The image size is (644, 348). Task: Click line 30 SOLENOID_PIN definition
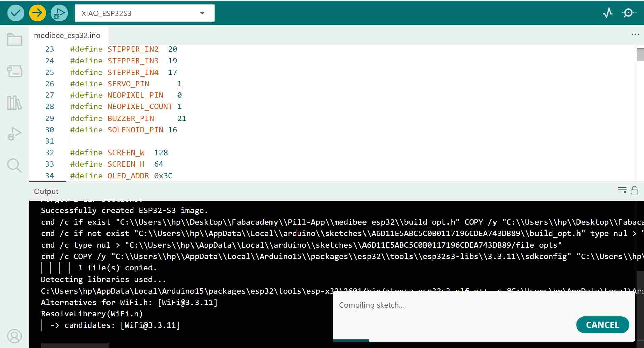(x=124, y=130)
